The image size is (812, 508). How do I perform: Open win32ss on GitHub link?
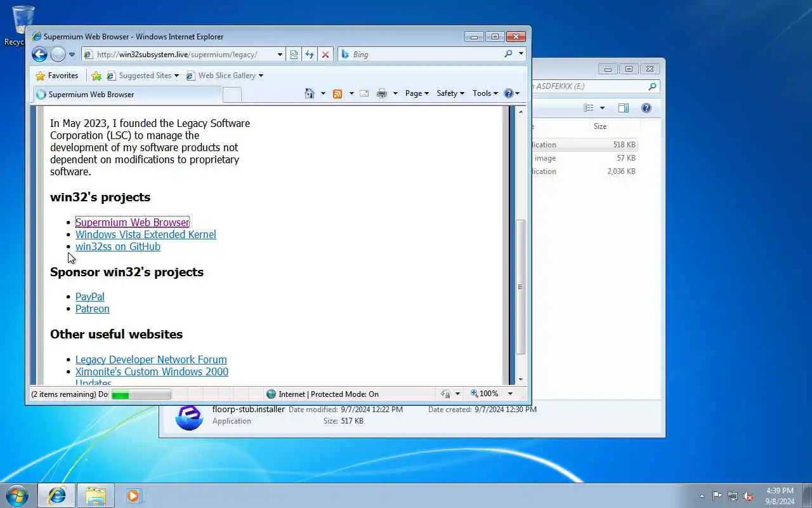pyautogui.click(x=118, y=246)
